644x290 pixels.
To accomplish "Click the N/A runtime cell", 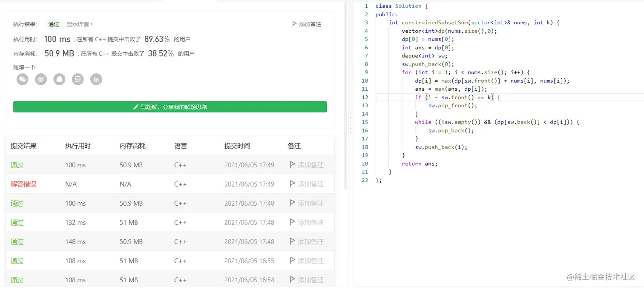I will coord(71,184).
